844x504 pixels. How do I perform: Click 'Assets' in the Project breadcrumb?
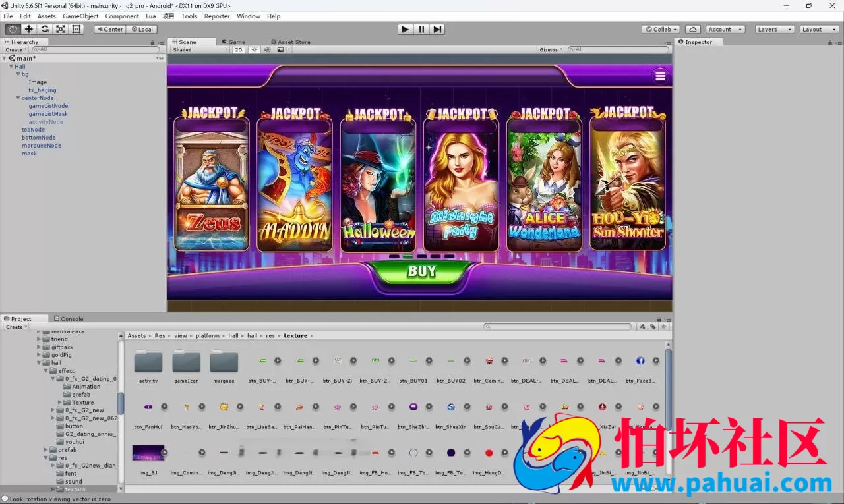[x=136, y=335]
